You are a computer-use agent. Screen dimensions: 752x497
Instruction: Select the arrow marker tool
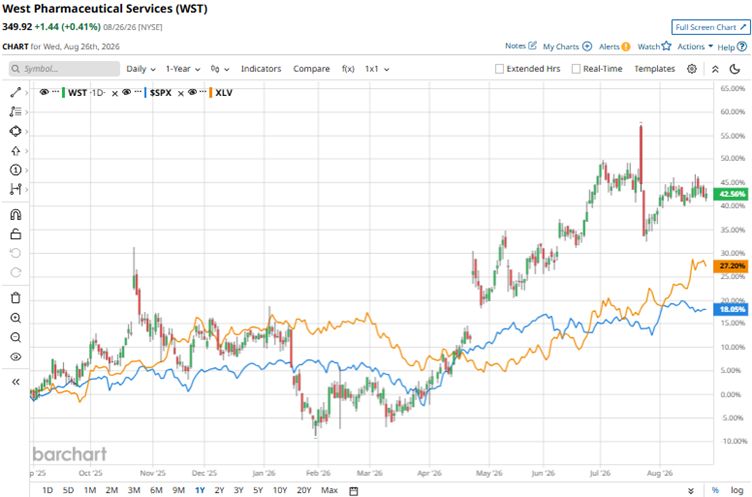click(x=15, y=151)
